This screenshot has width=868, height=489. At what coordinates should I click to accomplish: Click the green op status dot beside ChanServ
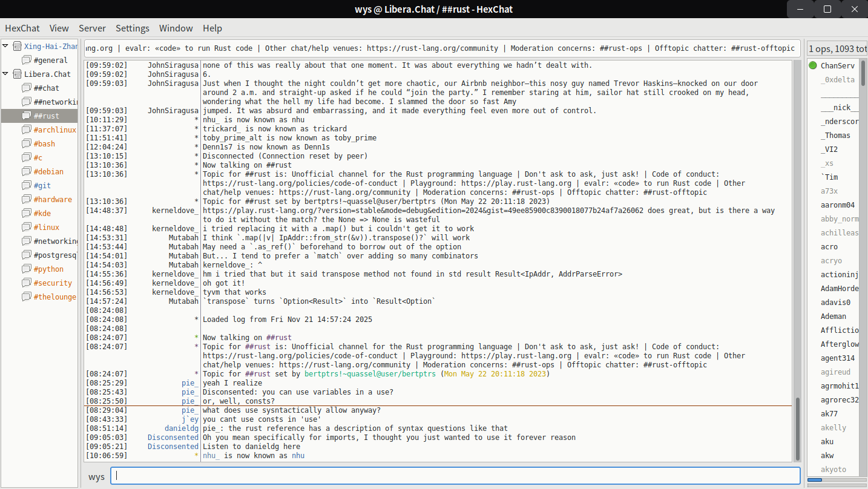click(x=813, y=65)
